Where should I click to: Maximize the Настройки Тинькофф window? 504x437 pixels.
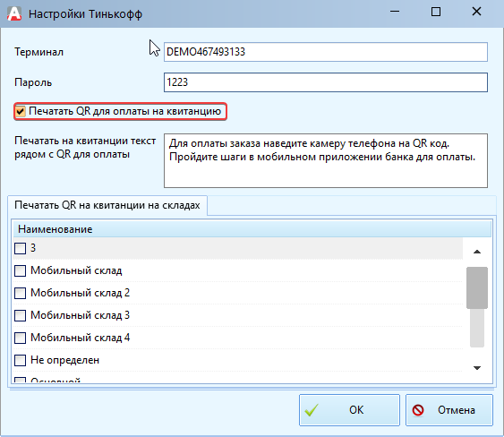[x=436, y=12]
